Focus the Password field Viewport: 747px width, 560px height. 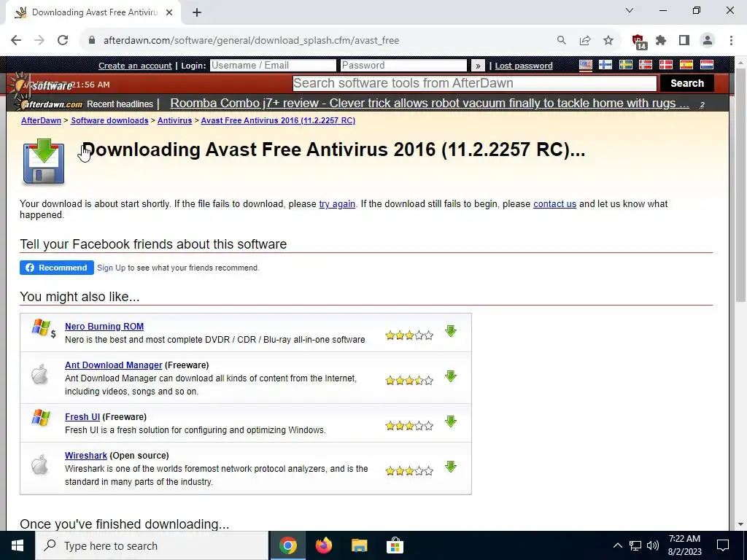(x=403, y=65)
